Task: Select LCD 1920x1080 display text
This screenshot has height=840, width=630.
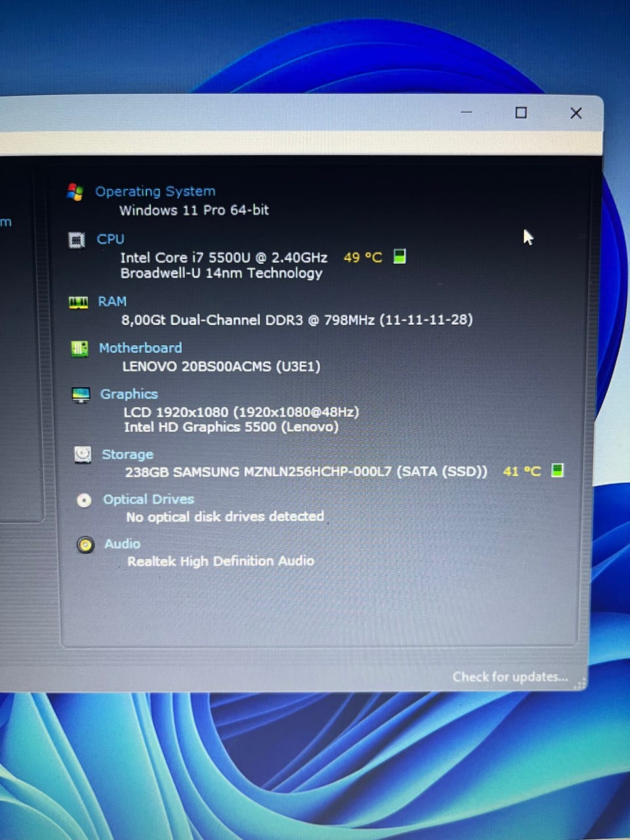Action: (241, 412)
